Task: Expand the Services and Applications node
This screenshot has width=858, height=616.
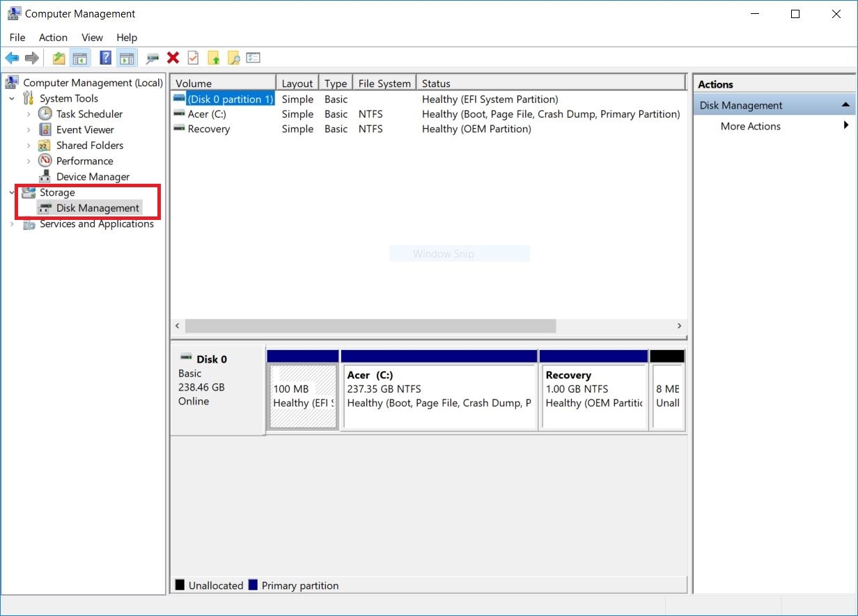Action: (11, 224)
